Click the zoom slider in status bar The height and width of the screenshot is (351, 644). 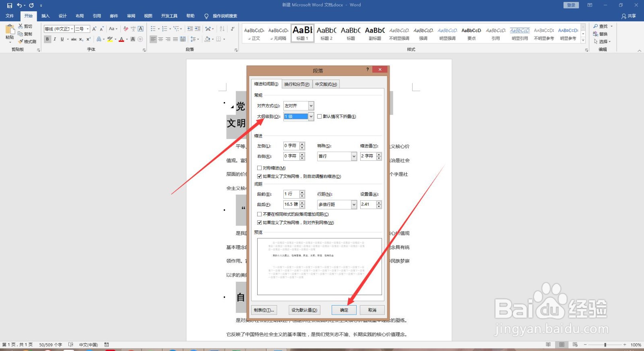tap(605, 345)
